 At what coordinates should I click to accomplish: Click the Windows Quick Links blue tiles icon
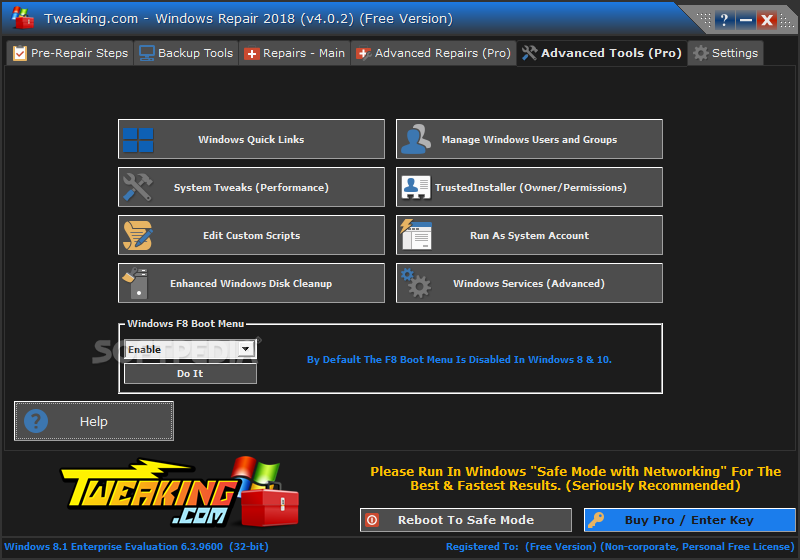[138, 140]
